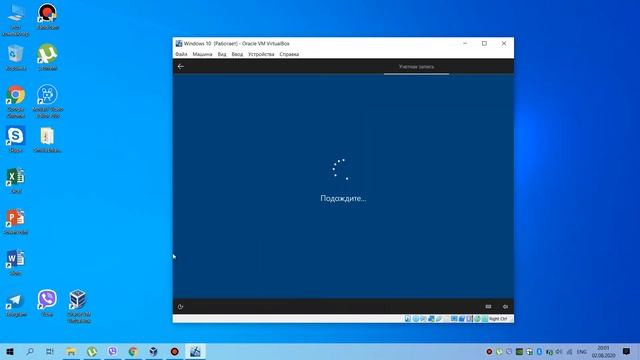The width and height of the screenshot is (640, 360).
Task: Select the Учетная запись setup tab
Action: pyautogui.click(x=416, y=67)
